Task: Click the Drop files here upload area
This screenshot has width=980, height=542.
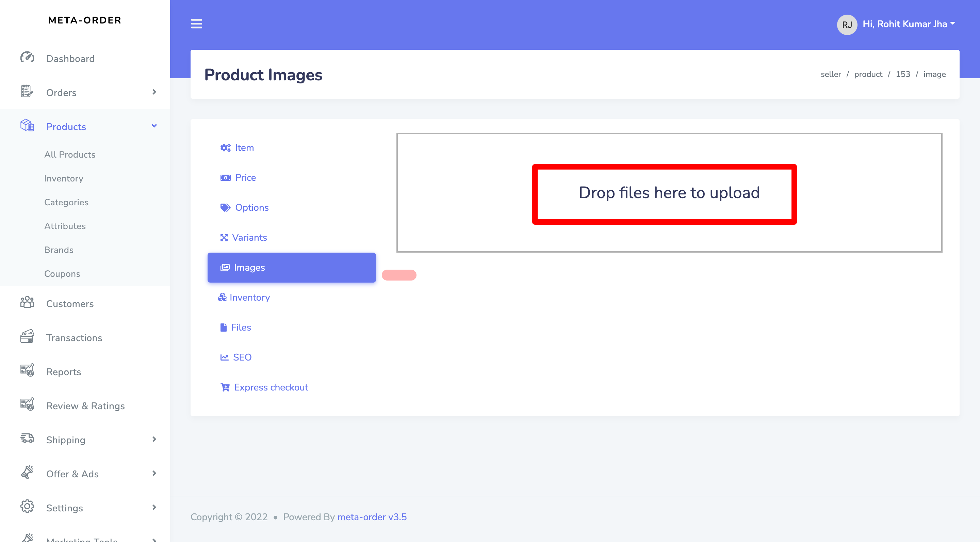Action: [669, 193]
